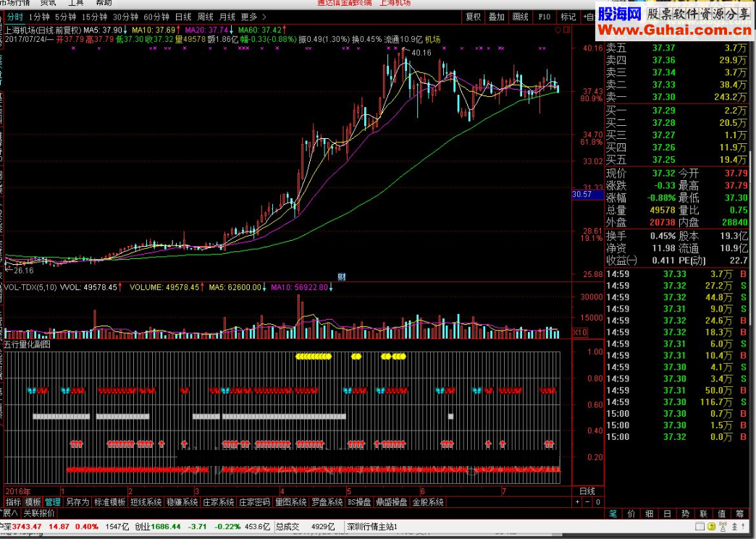Click the 深圳行情主站1 server status text
This screenshot has height=539, width=756.
pyautogui.click(x=371, y=527)
